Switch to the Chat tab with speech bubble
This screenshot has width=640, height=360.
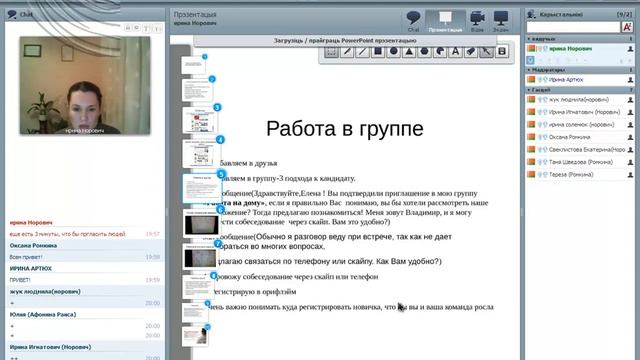[413, 21]
